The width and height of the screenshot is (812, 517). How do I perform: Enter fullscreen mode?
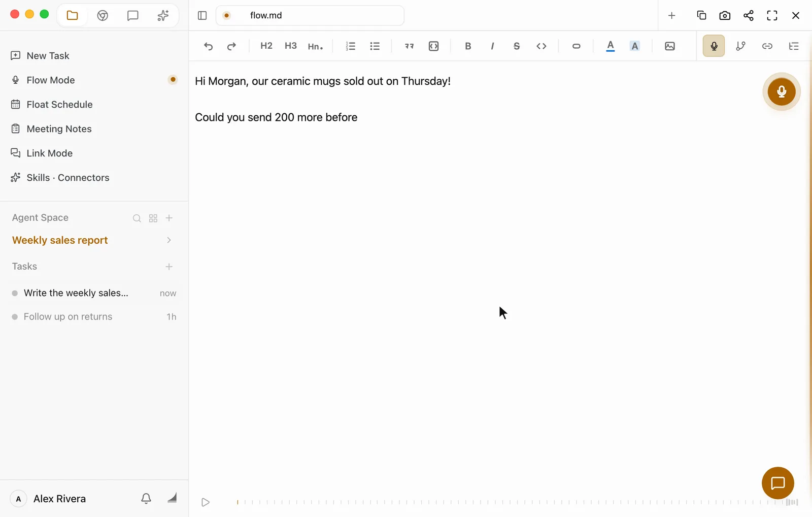click(x=772, y=15)
